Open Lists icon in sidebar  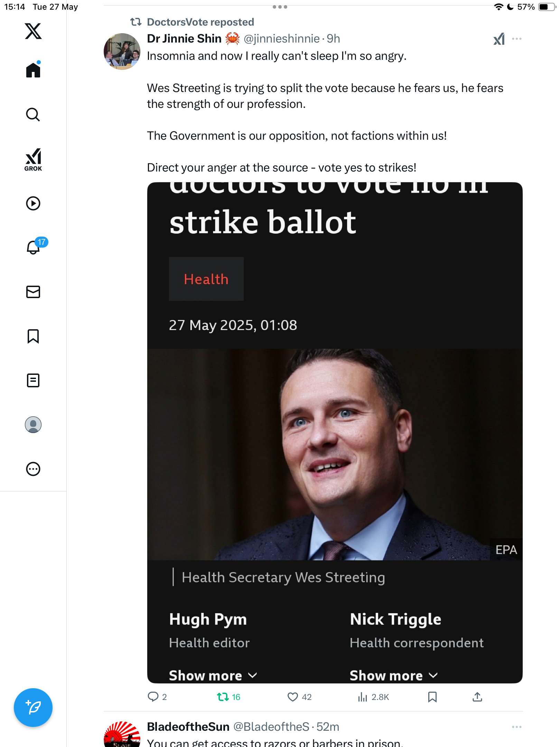tap(33, 380)
